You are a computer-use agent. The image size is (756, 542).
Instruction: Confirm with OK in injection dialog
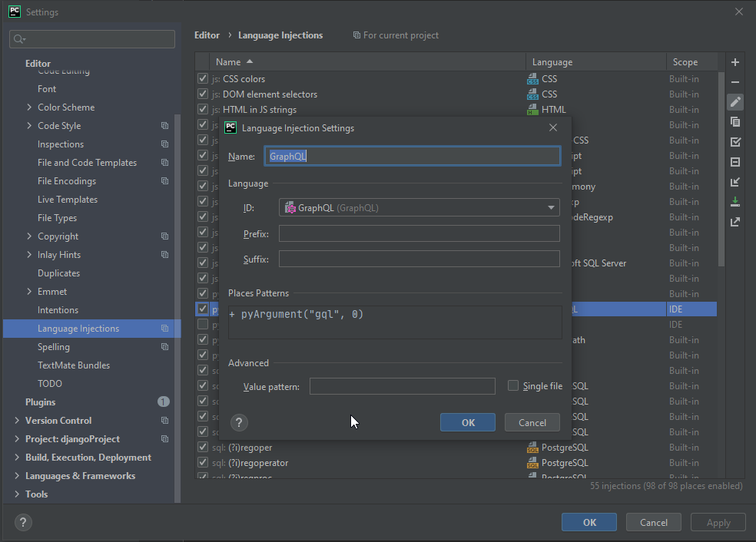coord(468,422)
